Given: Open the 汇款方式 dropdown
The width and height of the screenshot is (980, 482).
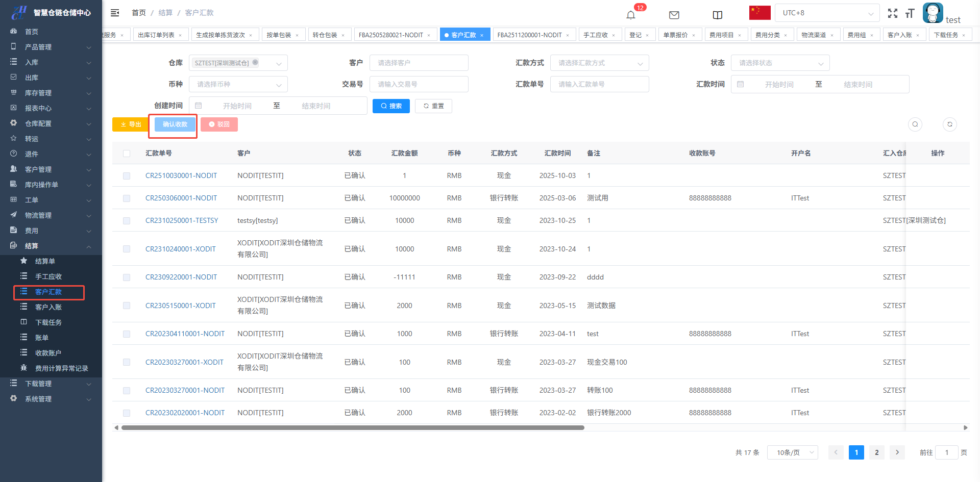Looking at the screenshot, I should pos(599,63).
